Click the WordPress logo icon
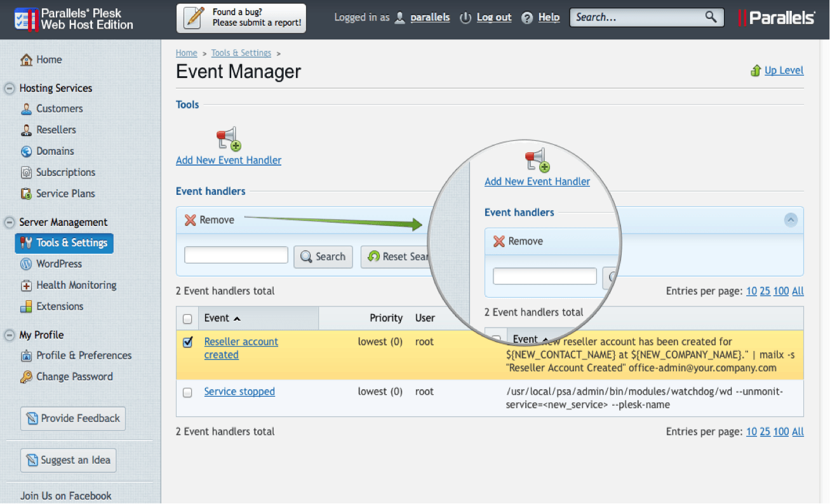Screen dimensions: 830x504 26,264
